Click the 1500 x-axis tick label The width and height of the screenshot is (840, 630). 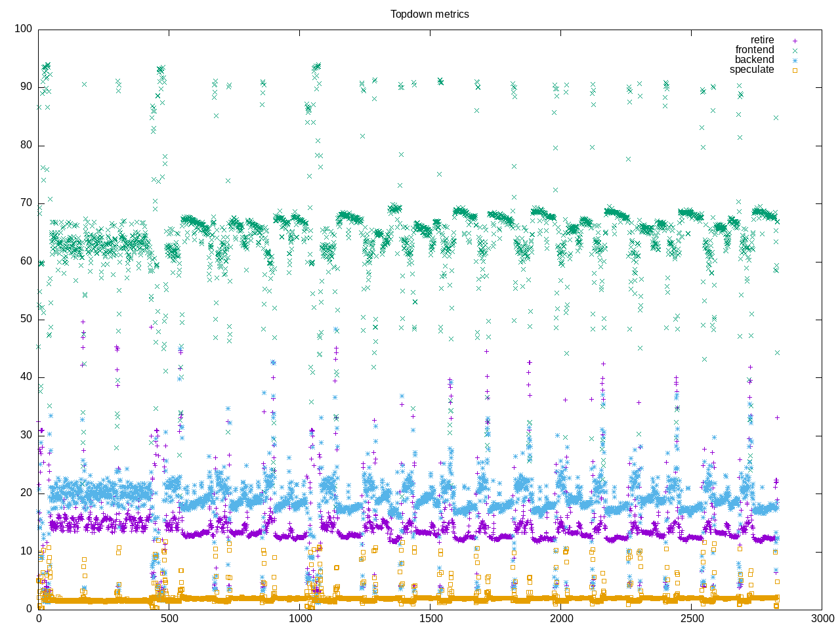coord(430,618)
